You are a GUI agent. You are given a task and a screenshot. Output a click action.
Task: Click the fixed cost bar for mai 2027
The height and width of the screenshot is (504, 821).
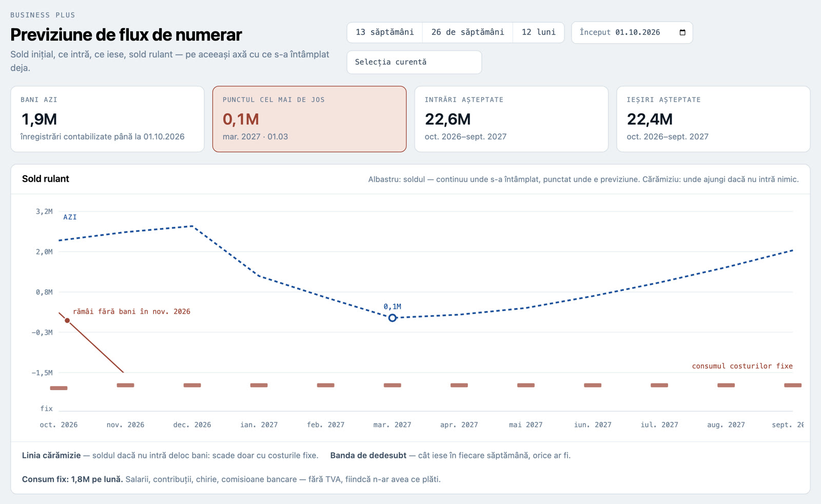click(526, 385)
